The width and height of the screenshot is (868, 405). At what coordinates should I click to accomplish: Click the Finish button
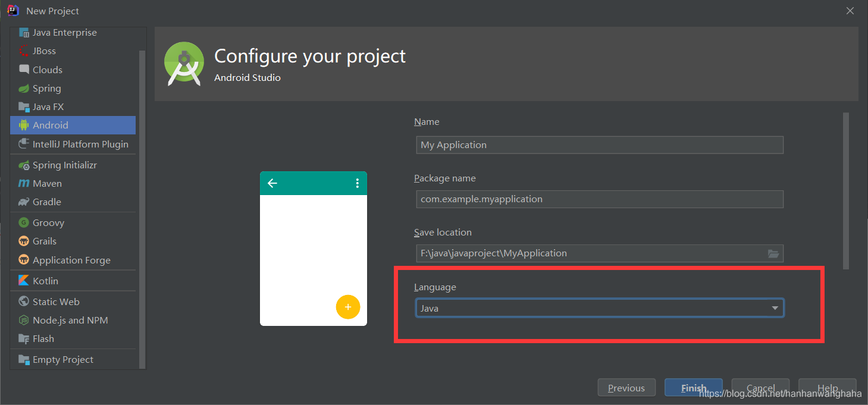tap(692, 387)
